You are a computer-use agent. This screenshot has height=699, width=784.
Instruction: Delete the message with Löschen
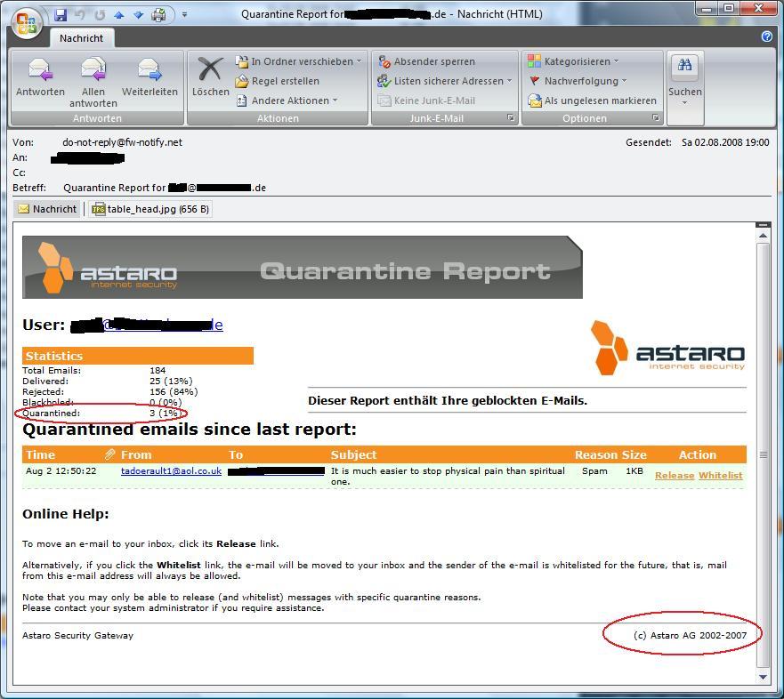(211, 77)
